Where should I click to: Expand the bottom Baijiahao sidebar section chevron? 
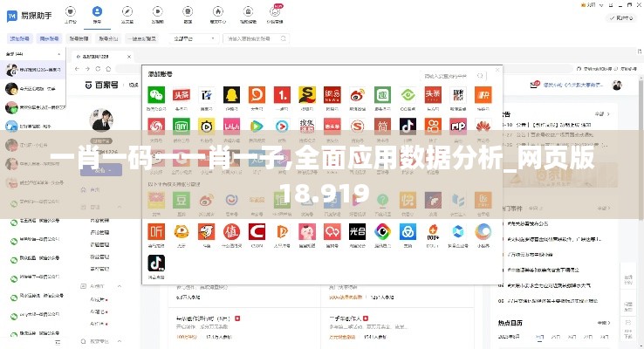pyautogui.click(x=120, y=341)
